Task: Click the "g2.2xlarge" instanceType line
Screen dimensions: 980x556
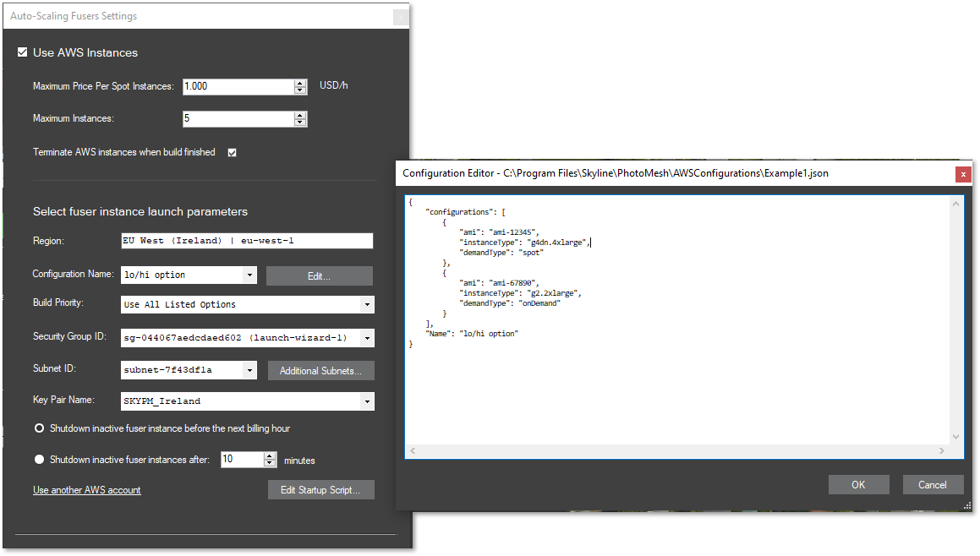Action: 520,293
